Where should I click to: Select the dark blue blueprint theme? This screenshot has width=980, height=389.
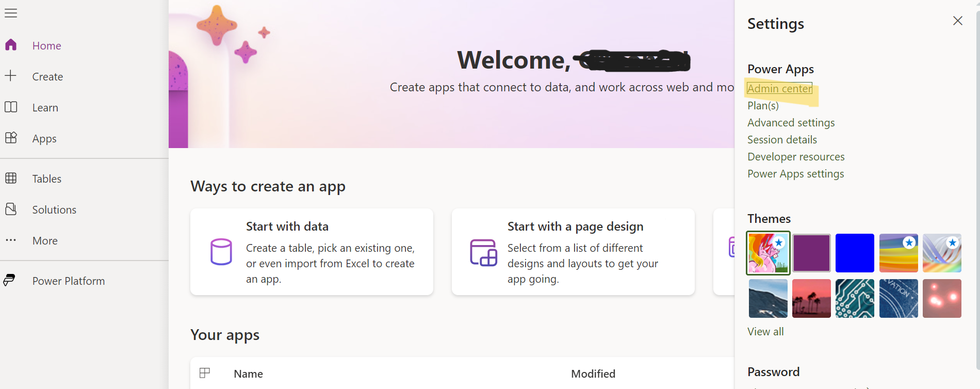(899, 298)
